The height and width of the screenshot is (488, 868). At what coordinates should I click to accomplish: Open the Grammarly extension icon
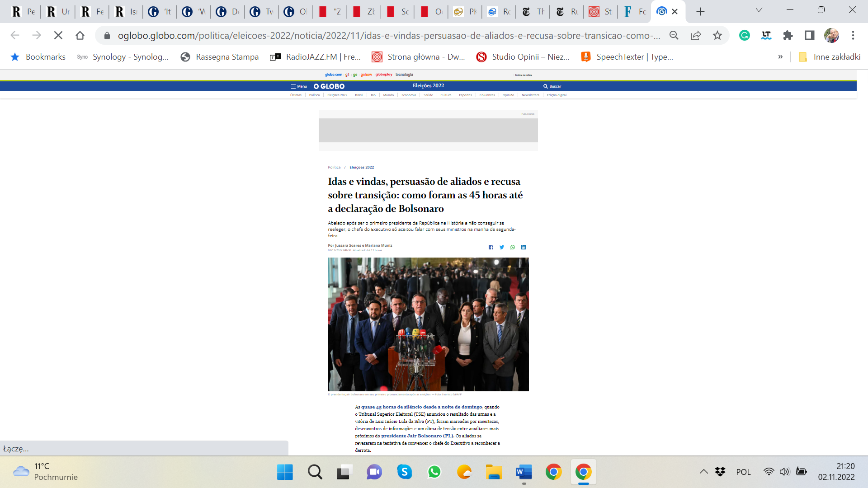[745, 35]
